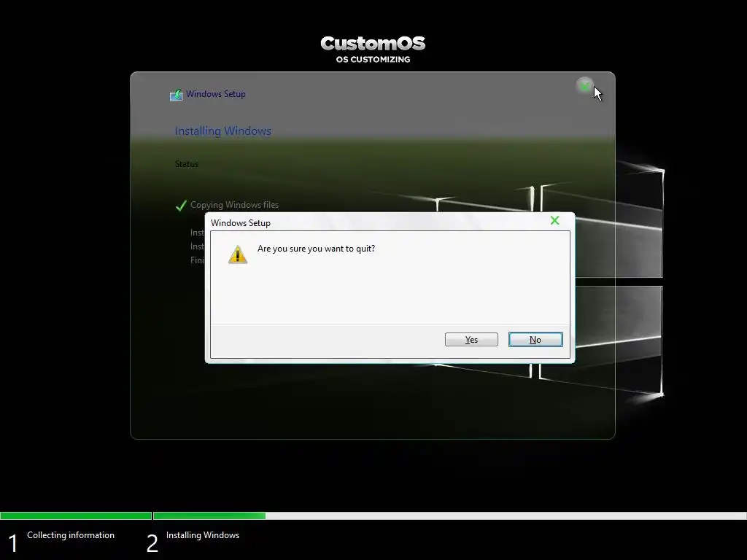
Task: Click the Installing Windows progress bar
Action: [x=449, y=516]
